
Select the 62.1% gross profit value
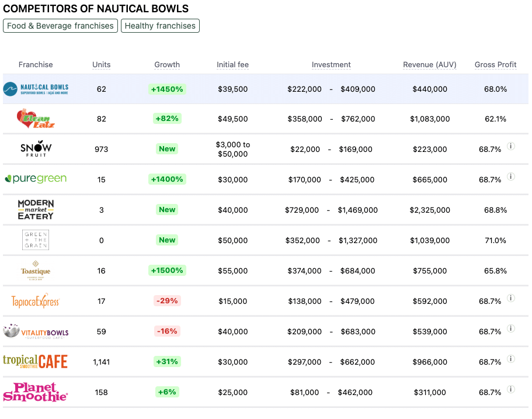495,119
